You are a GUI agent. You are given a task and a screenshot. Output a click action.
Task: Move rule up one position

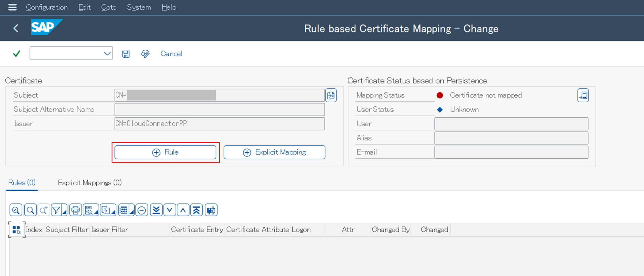pyautogui.click(x=183, y=210)
